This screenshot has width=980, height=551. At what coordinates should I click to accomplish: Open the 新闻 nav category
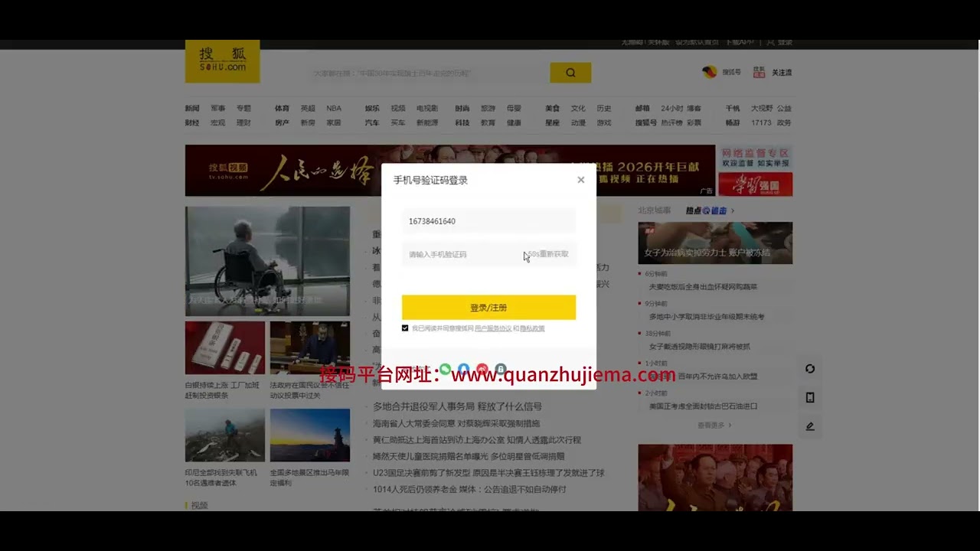pos(192,109)
